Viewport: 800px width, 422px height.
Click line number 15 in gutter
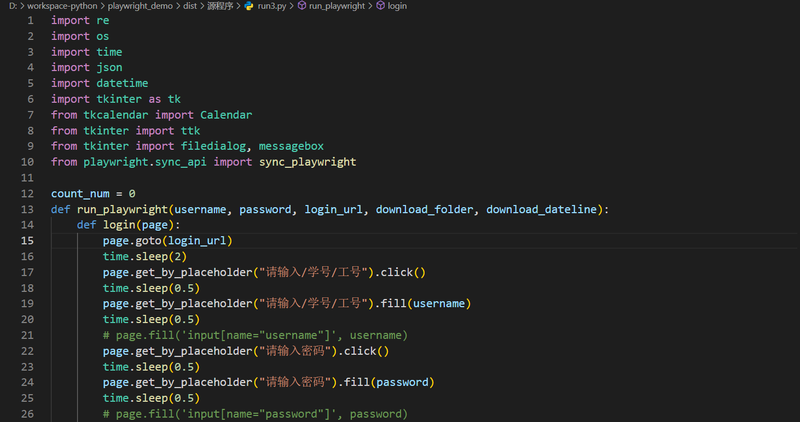[28, 241]
